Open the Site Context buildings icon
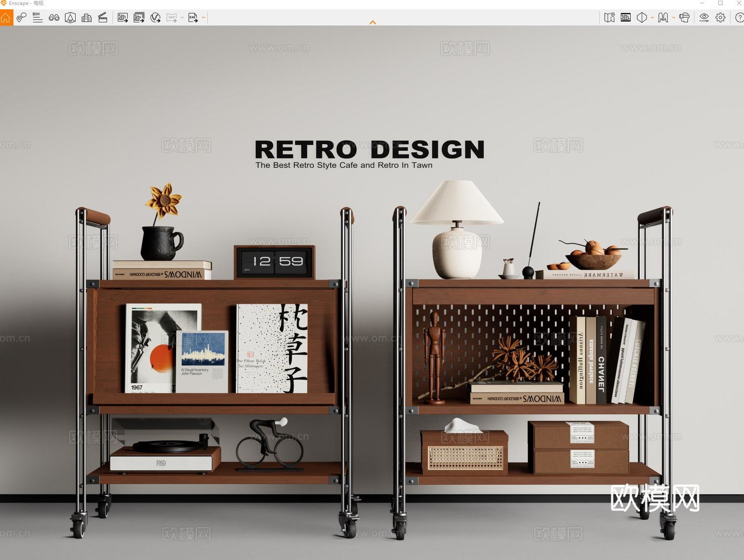 86,18
